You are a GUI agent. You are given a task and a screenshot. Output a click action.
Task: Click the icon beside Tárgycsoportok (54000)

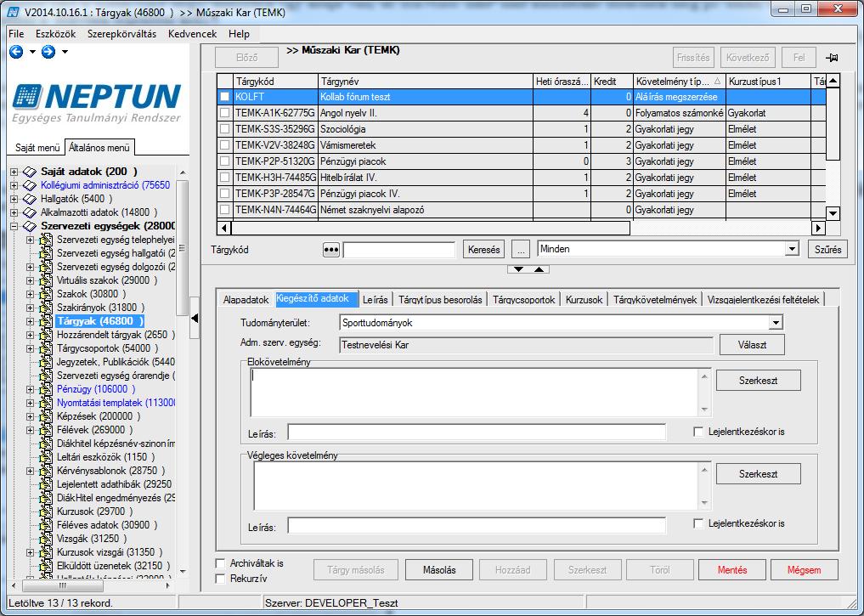pos(46,348)
